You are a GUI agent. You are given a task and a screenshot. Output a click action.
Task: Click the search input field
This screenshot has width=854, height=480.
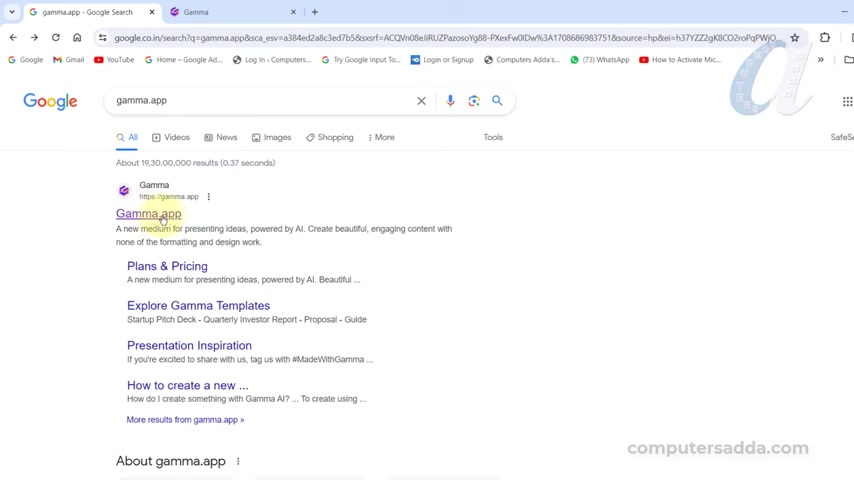point(260,101)
